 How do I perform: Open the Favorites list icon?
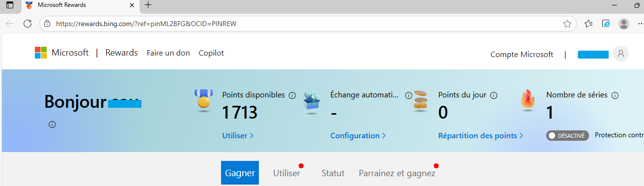(589, 24)
